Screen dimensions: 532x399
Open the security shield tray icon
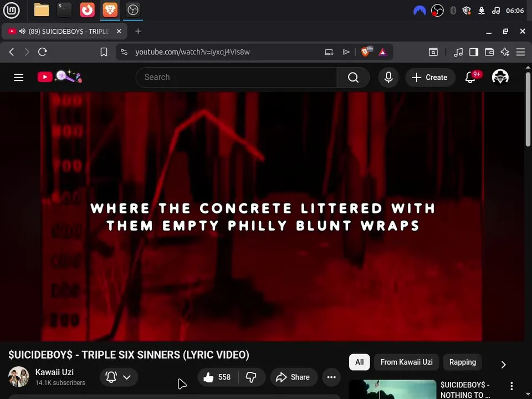point(467,11)
